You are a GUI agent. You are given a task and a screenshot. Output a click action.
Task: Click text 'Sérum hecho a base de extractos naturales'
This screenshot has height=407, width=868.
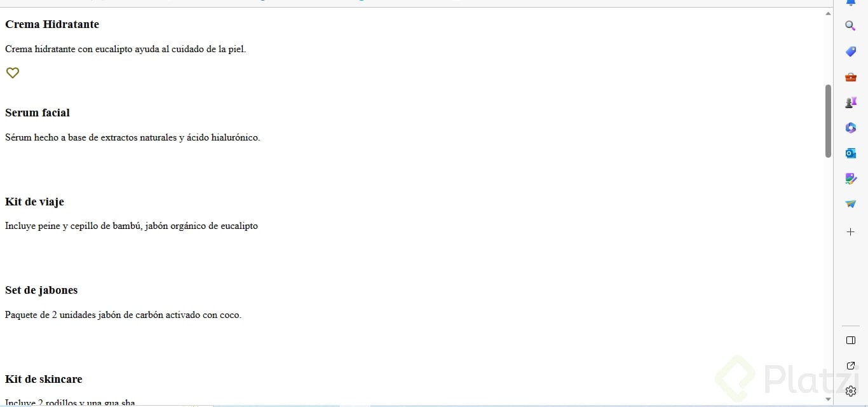[x=91, y=137]
